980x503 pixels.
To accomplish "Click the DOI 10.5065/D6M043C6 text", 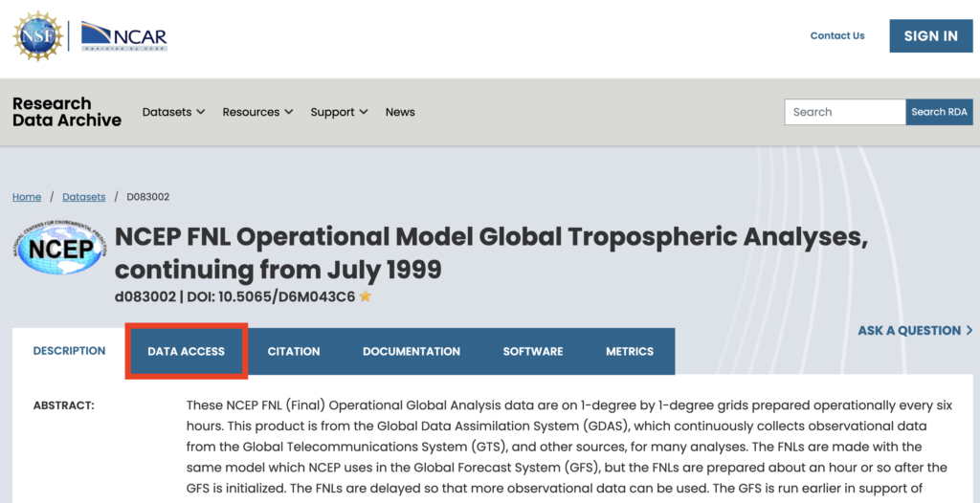I will tap(270, 296).
